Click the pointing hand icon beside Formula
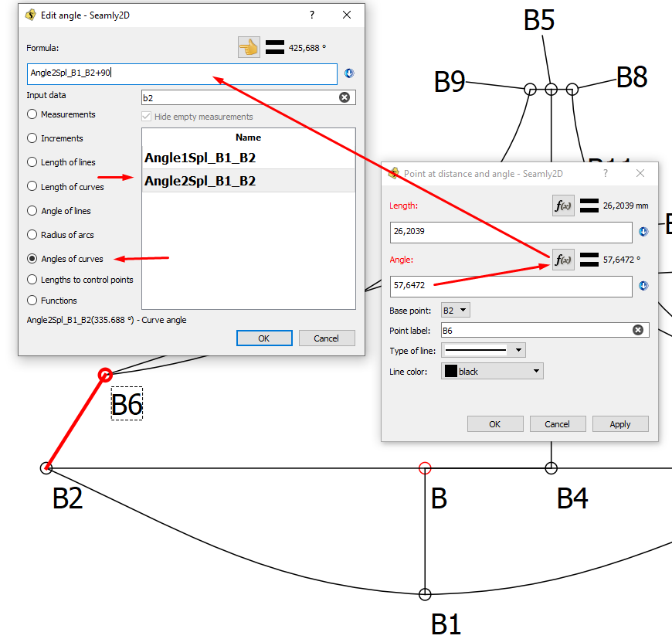This screenshot has height=639, width=672. pos(249,48)
